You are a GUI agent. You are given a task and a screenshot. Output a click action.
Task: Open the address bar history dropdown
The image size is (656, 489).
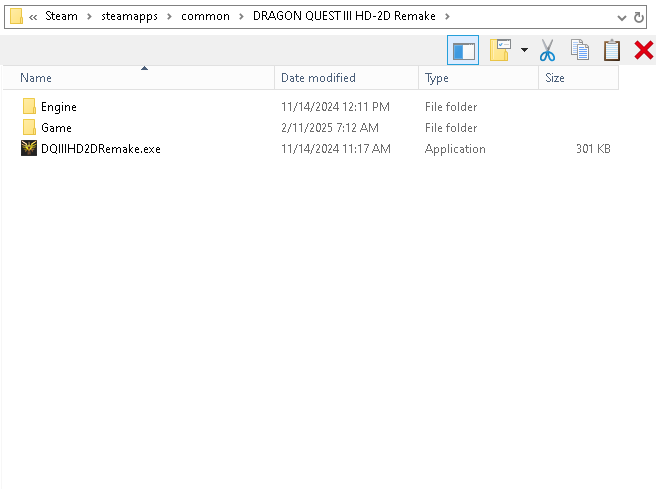click(x=622, y=18)
